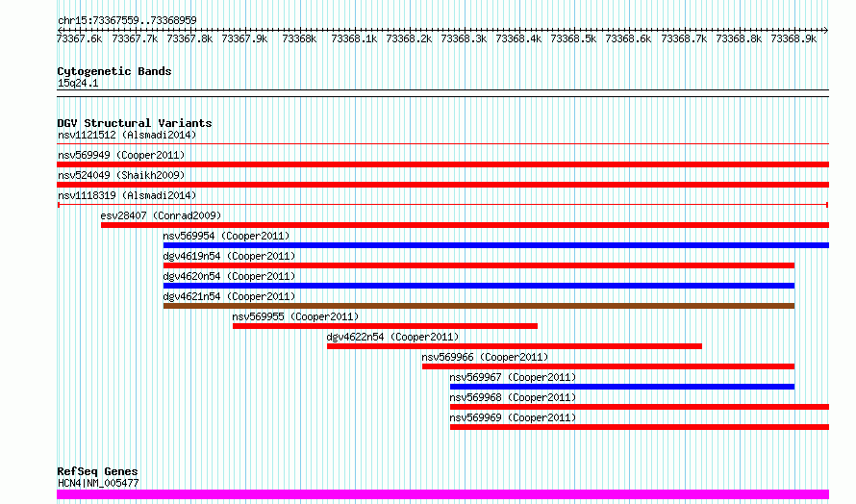
Task: Click the 73368k ruler label
Action: 299,38
